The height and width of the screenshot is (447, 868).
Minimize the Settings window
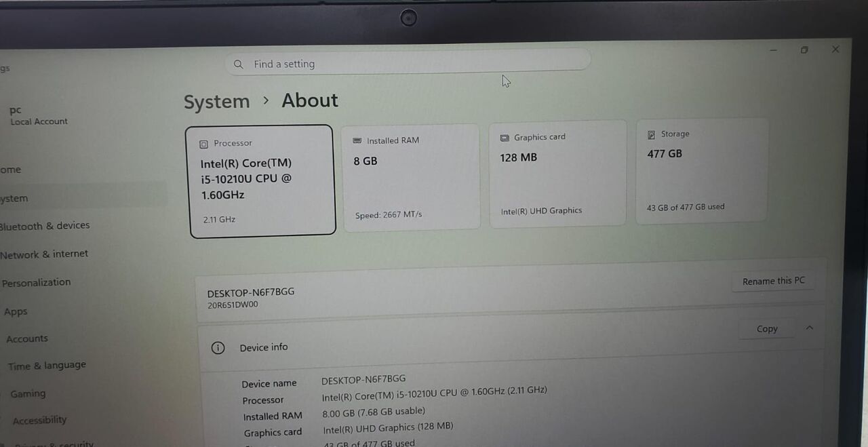773,50
